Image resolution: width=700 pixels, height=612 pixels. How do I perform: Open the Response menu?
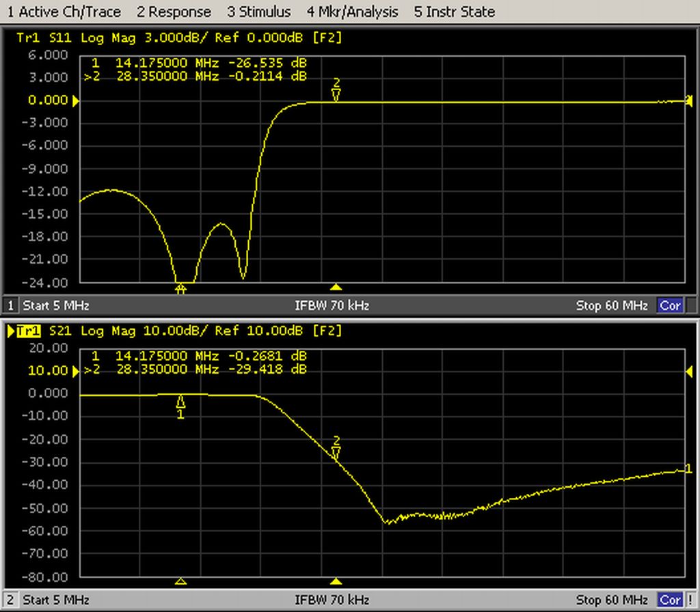coord(174,12)
